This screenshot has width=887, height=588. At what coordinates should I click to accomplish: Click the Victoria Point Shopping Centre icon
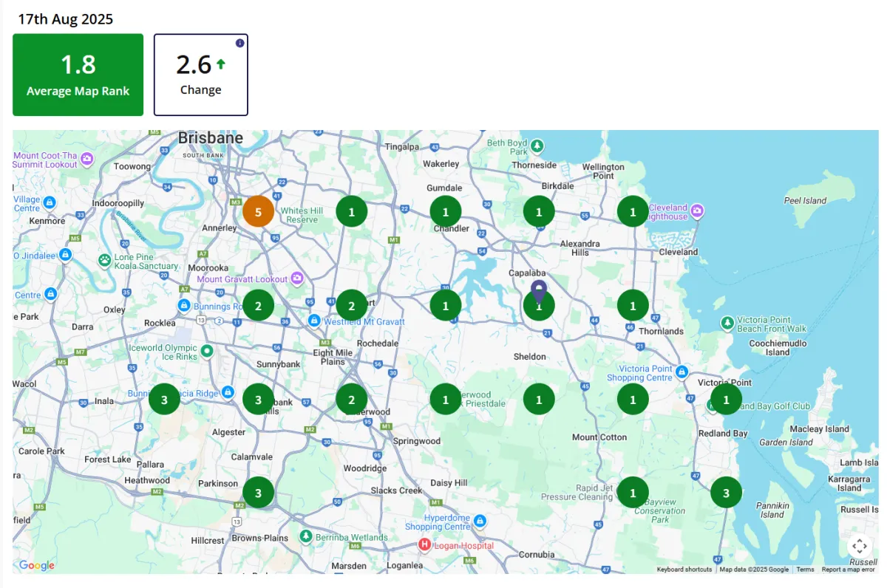tap(682, 372)
